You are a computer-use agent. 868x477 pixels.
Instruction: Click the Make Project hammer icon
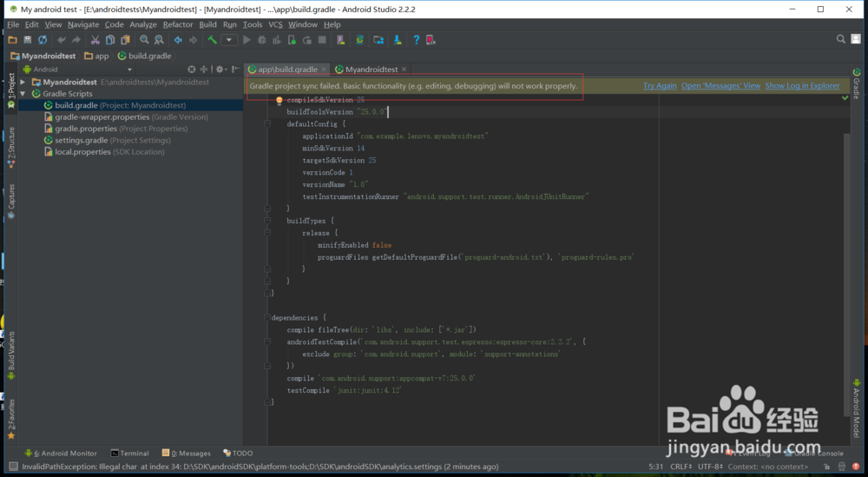pos(212,40)
